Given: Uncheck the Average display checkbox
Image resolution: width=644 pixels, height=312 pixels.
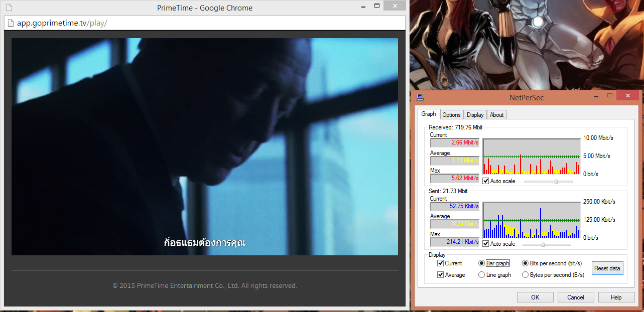Looking at the screenshot, I should click(451, 275).
